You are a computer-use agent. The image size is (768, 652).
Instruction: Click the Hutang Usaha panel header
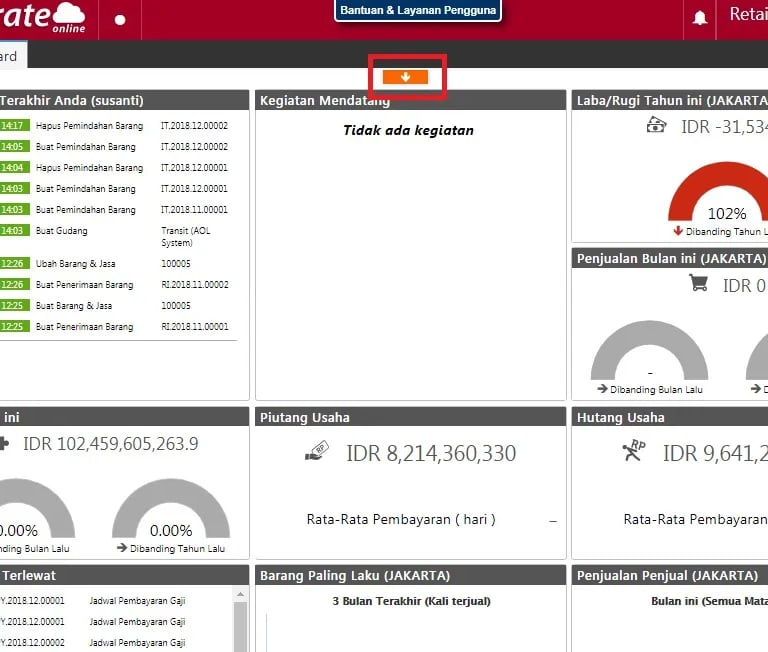670,417
